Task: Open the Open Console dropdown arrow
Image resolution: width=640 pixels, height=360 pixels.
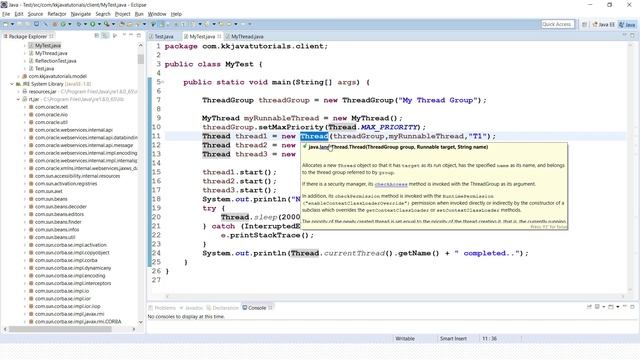Action: 618,307
